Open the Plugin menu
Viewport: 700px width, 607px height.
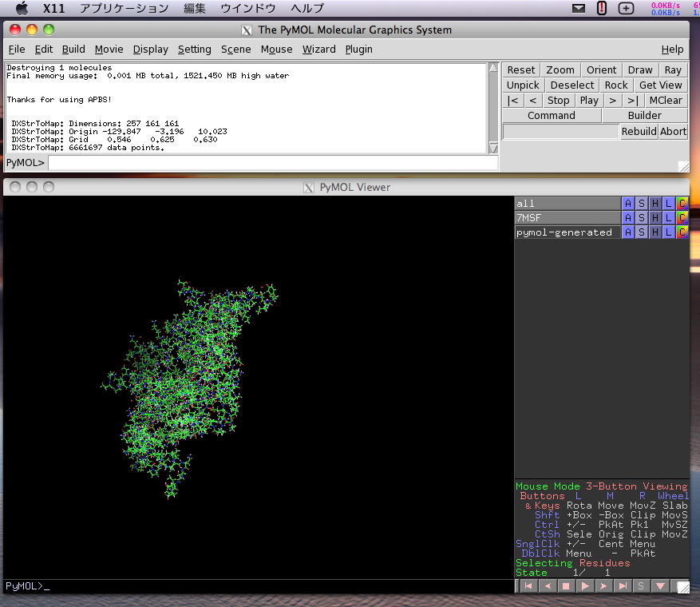click(358, 50)
